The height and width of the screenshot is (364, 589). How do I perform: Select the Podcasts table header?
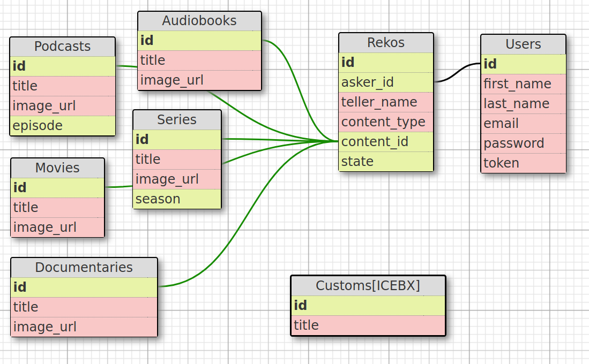(x=62, y=47)
